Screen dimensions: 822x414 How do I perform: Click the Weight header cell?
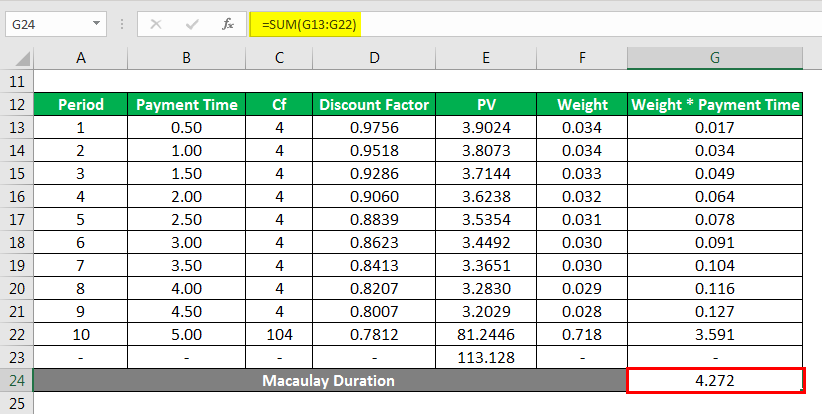pyautogui.click(x=582, y=104)
